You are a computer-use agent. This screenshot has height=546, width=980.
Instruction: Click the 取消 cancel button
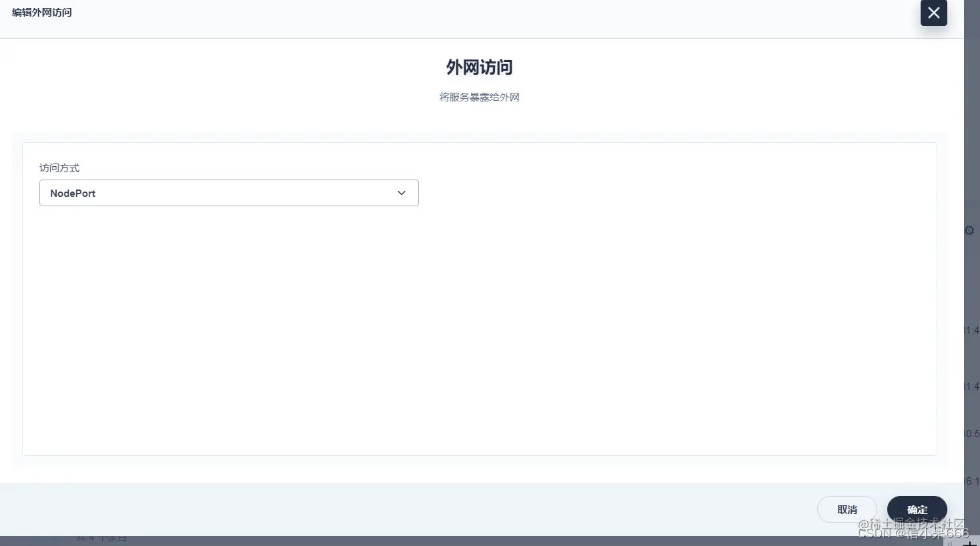pos(847,509)
